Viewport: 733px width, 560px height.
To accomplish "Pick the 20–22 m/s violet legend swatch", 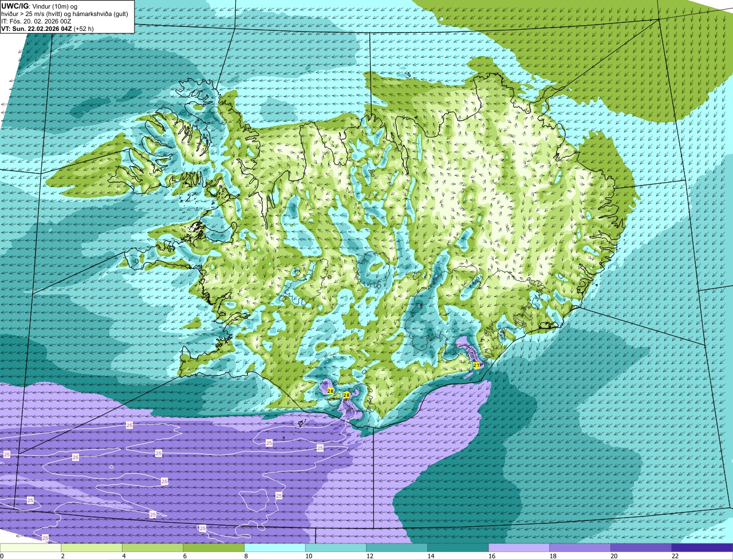I will [641, 547].
